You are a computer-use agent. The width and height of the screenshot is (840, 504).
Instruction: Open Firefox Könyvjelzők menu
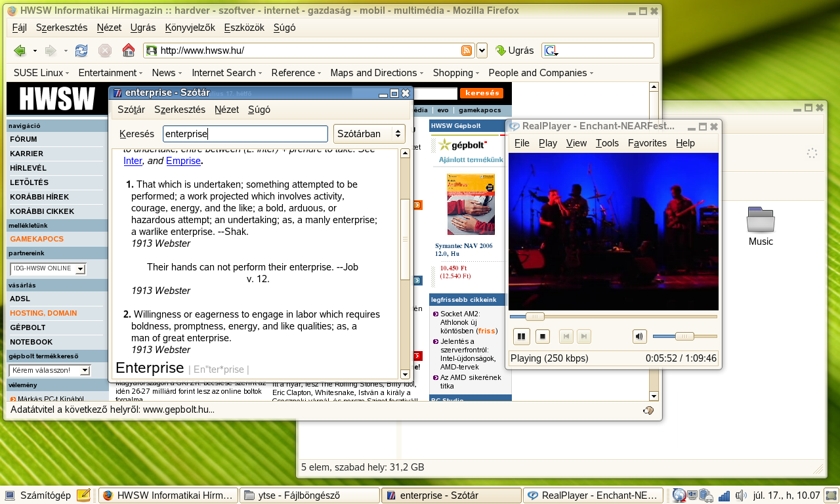point(190,28)
